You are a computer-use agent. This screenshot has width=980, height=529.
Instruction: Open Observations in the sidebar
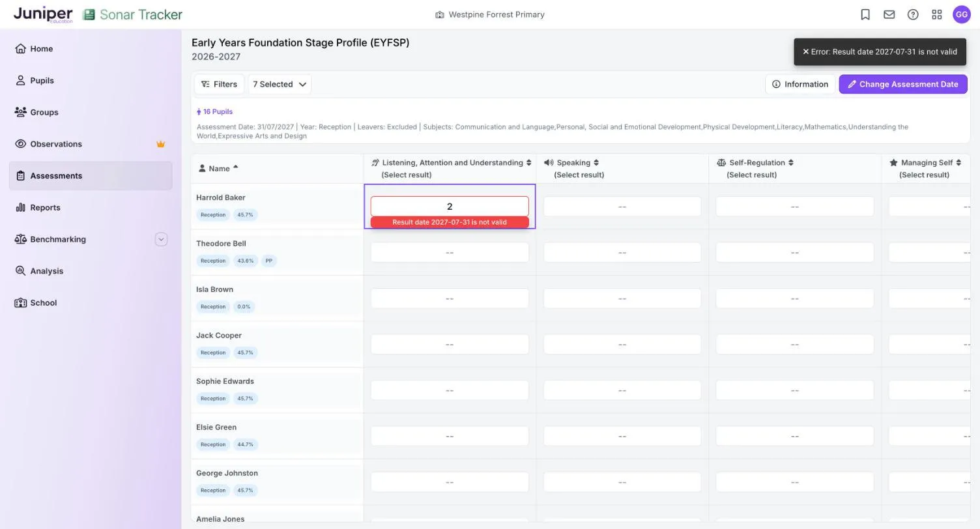pos(91,144)
